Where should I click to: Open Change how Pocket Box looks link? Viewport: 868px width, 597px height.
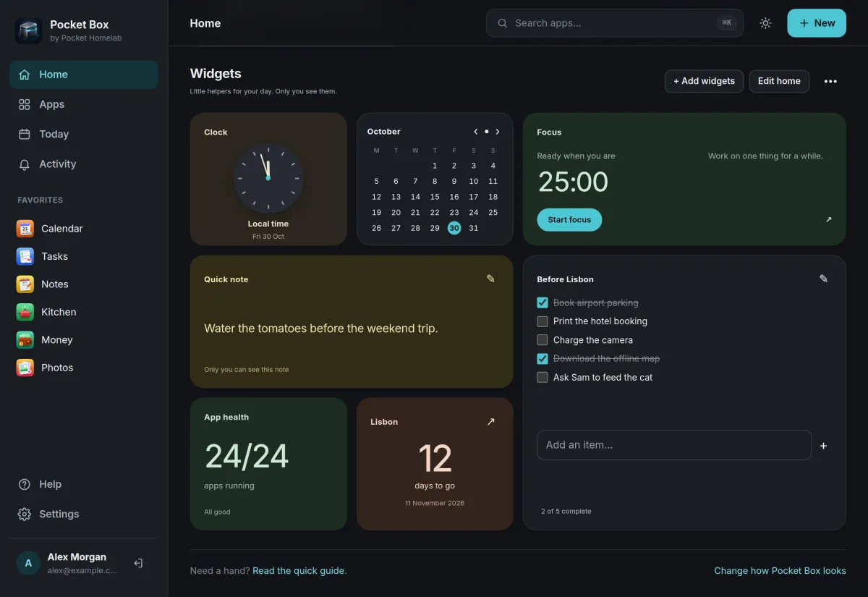pyautogui.click(x=780, y=571)
